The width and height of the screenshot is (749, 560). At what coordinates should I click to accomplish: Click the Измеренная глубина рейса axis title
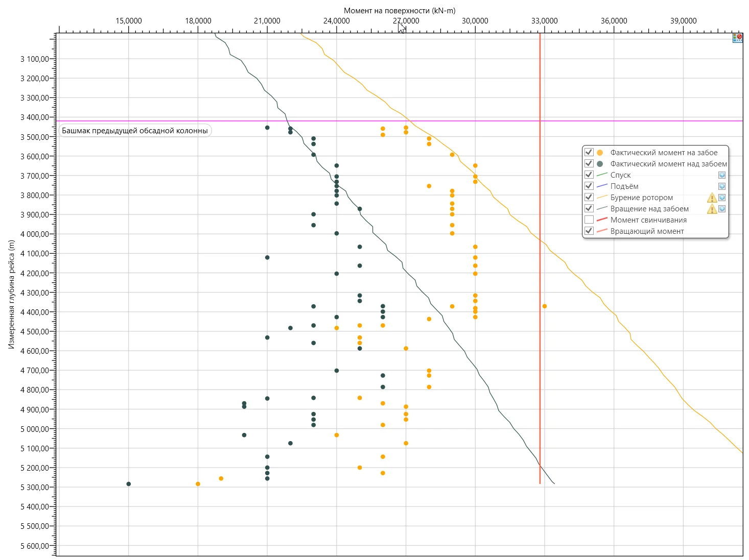pos(11,294)
